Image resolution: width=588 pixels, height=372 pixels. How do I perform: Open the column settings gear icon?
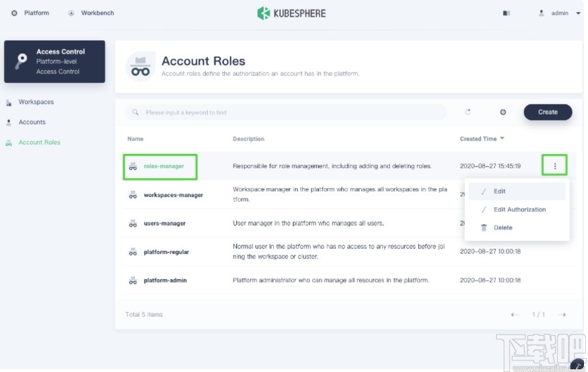[503, 112]
